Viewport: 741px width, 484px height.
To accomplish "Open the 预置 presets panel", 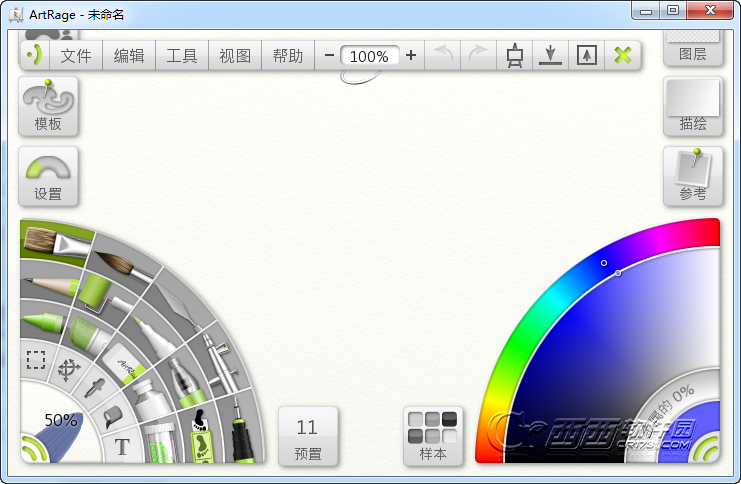I will coord(308,436).
